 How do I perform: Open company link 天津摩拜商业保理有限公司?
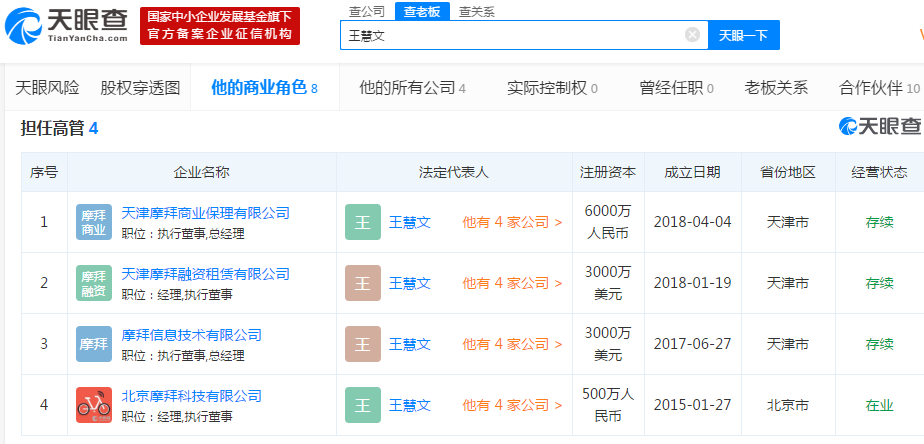206,212
